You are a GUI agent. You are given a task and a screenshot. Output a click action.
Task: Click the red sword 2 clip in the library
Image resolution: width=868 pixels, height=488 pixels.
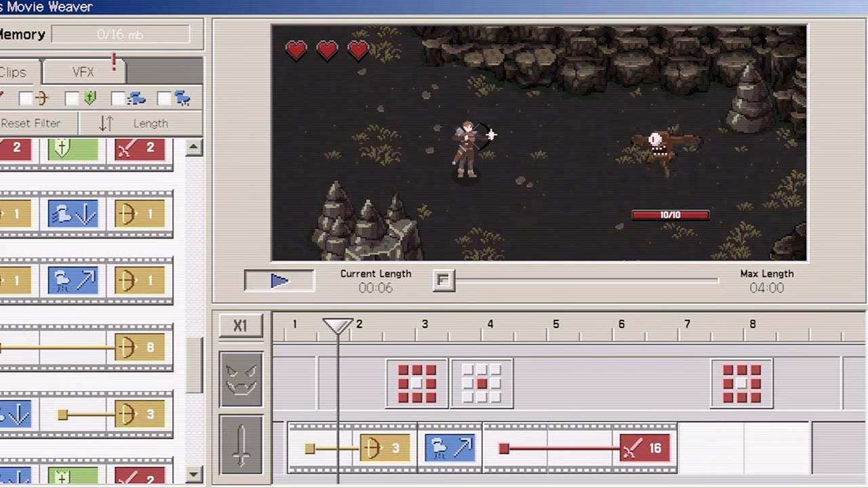[x=140, y=148]
